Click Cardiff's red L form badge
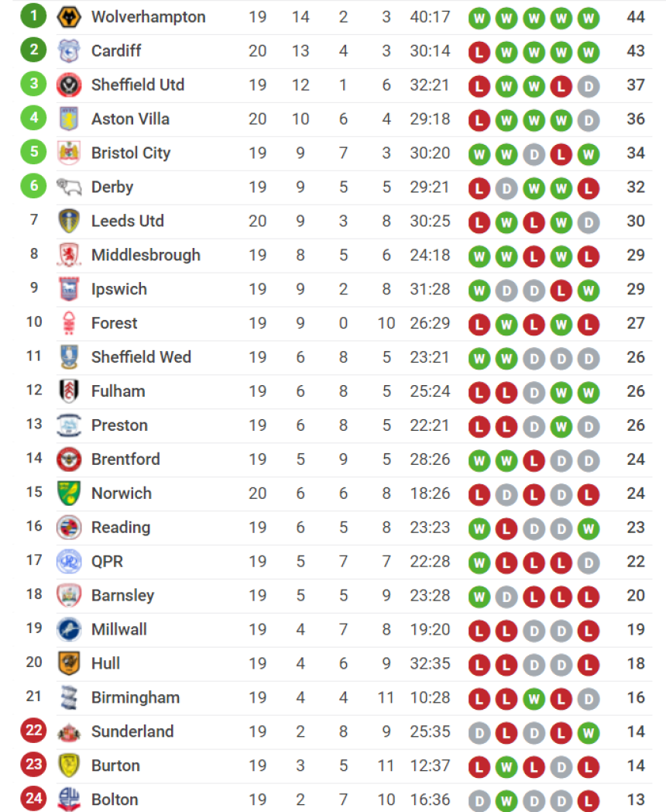 (x=479, y=53)
